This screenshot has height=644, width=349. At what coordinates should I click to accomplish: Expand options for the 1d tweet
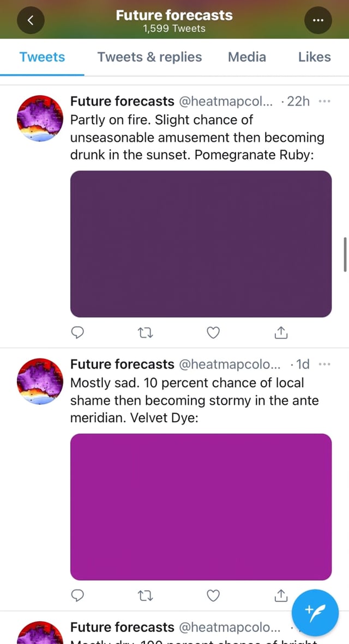click(324, 364)
